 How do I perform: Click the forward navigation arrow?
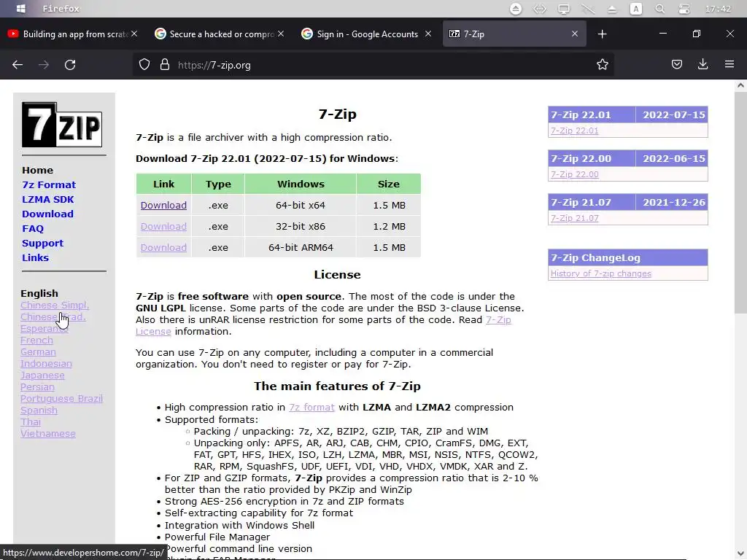[x=44, y=65]
